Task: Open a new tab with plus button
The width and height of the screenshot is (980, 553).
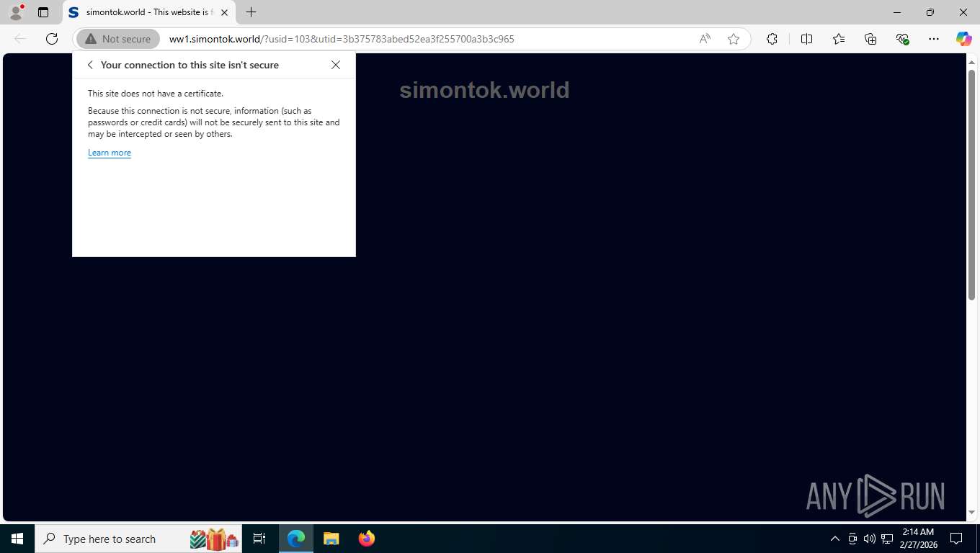Action: tap(251, 12)
